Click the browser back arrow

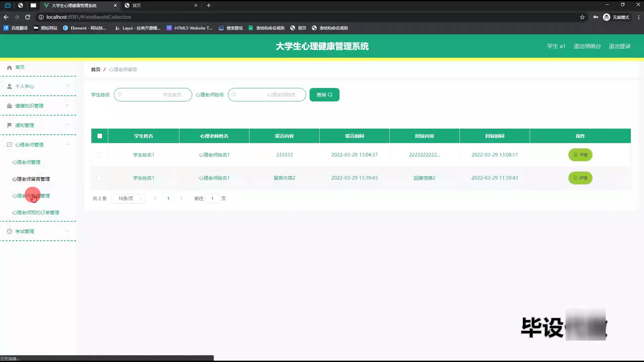[x=6, y=17]
